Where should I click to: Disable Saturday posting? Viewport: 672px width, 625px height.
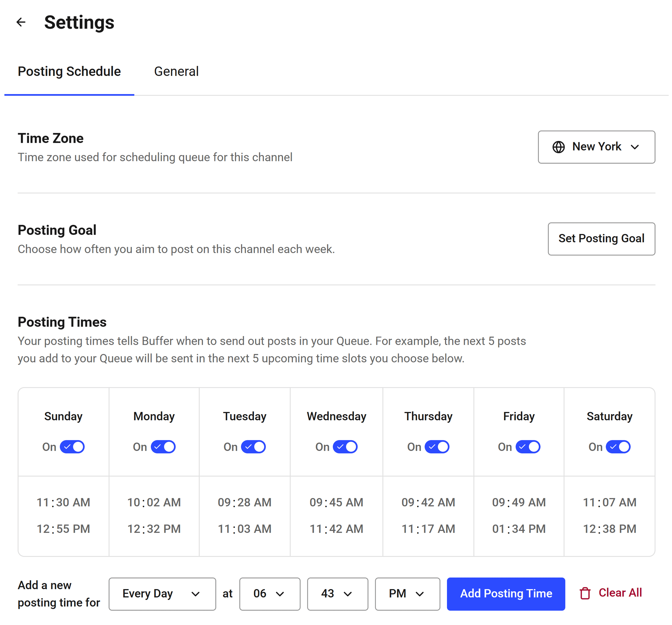point(618,446)
